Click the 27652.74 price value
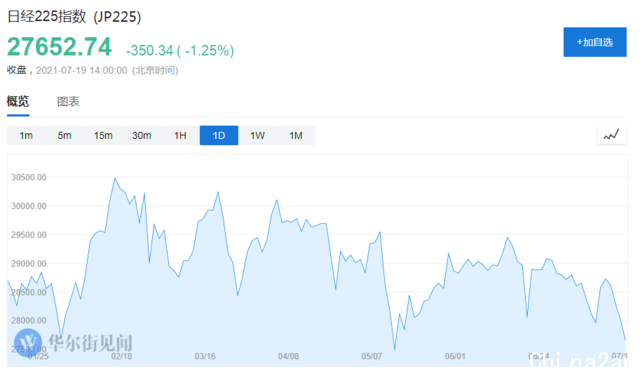 59,47
